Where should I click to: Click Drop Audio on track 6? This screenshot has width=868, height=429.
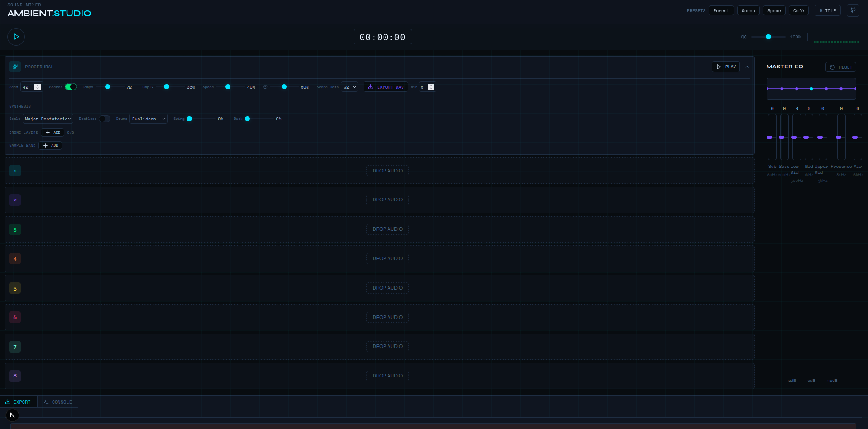point(388,317)
